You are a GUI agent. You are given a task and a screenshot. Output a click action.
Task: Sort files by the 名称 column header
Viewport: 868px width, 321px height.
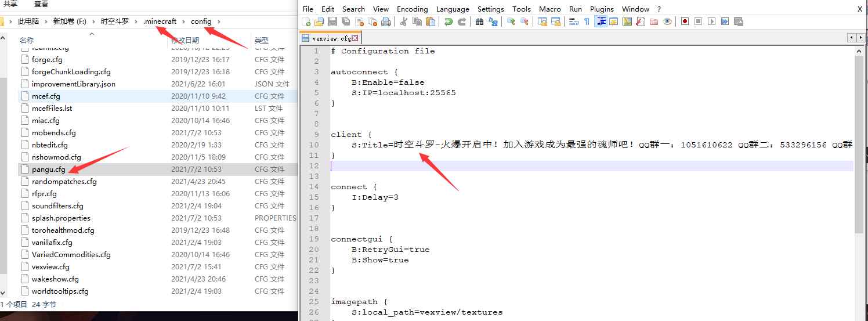pyautogui.click(x=27, y=40)
